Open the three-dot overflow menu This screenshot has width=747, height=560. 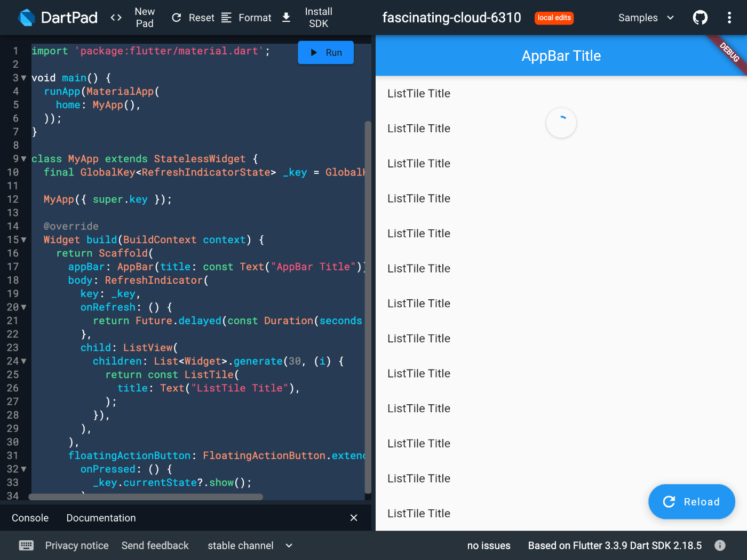pos(729,18)
